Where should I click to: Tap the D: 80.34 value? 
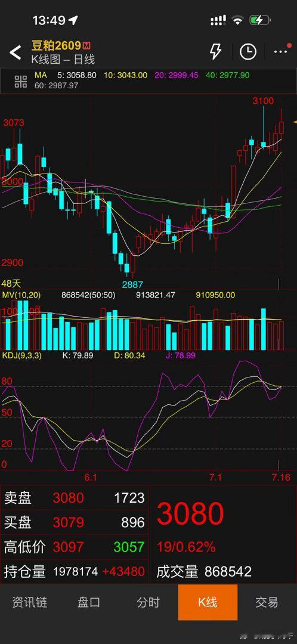pos(129,355)
